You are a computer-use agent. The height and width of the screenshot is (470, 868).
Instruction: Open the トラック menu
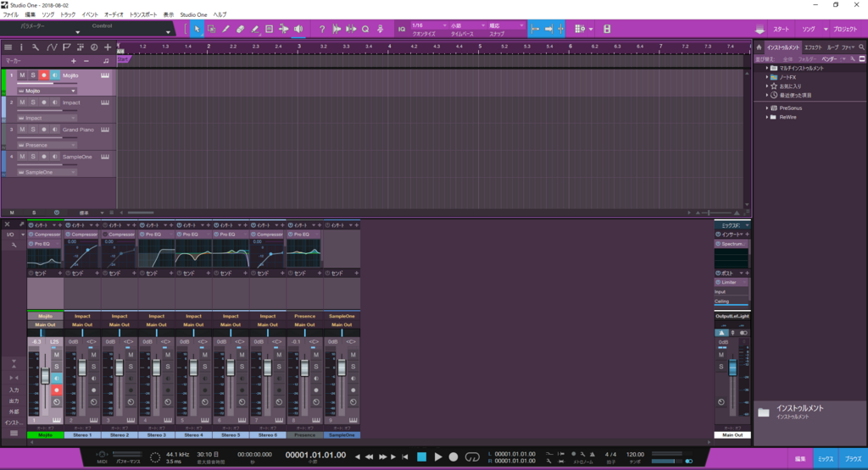[x=68, y=15]
